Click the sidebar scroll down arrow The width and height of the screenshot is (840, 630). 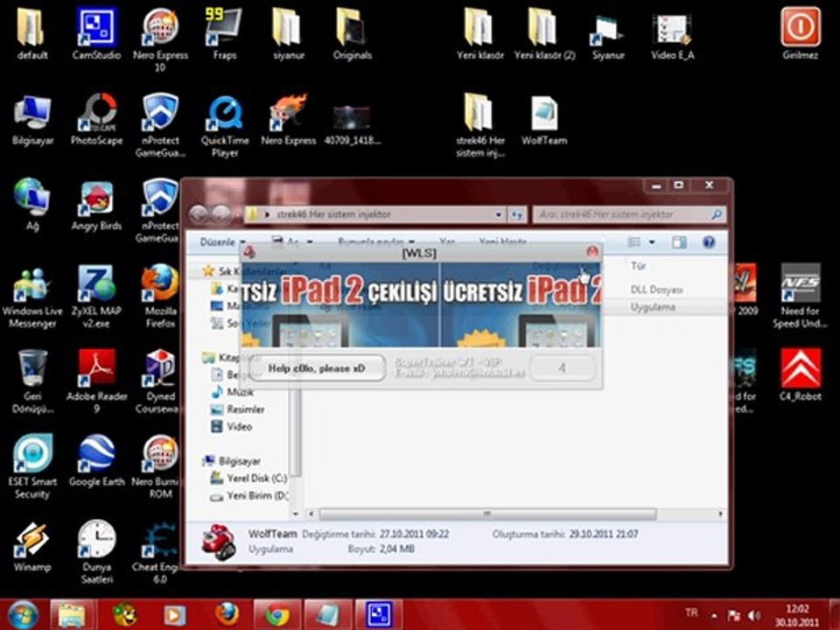[x=295, y=514]
